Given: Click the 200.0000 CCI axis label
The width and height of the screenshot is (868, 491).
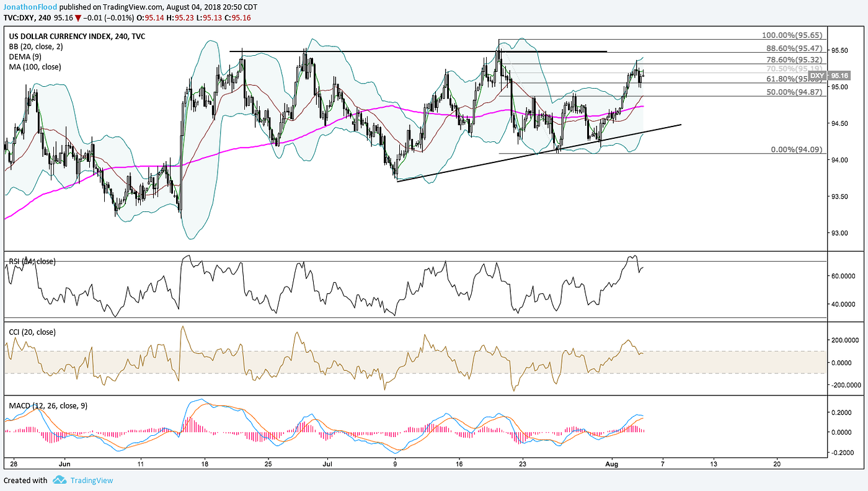Looking at the screenshot, I should coord(846,340).
